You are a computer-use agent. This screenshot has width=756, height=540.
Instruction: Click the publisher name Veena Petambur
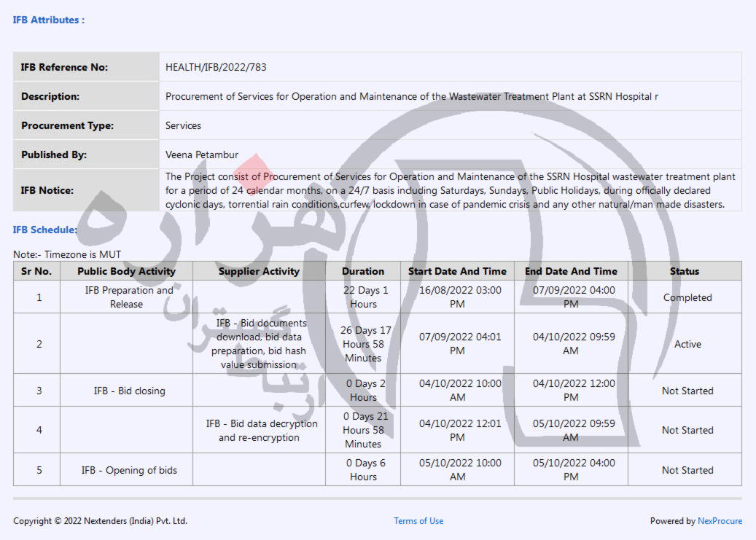coord(202,154)
